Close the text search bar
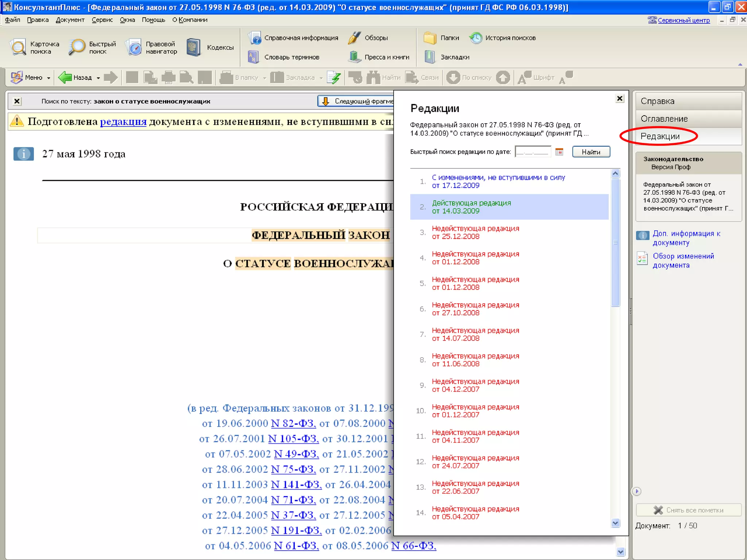The image size is (747, 560). 17,101
